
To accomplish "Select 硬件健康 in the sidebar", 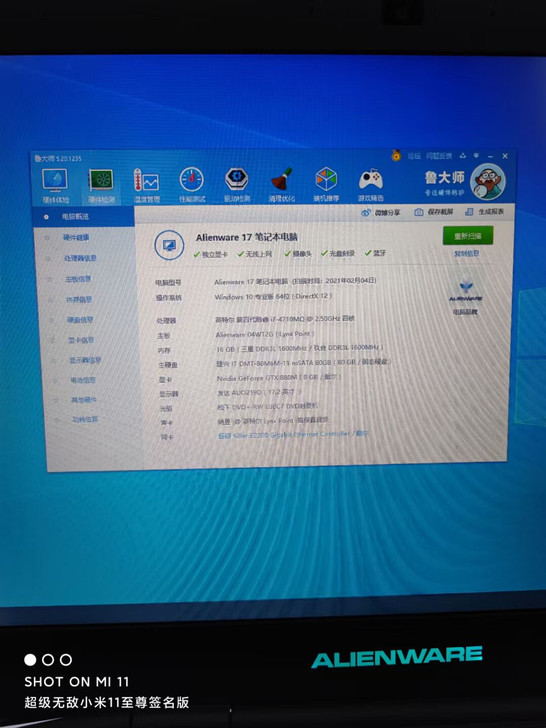I will coord(76,238).
